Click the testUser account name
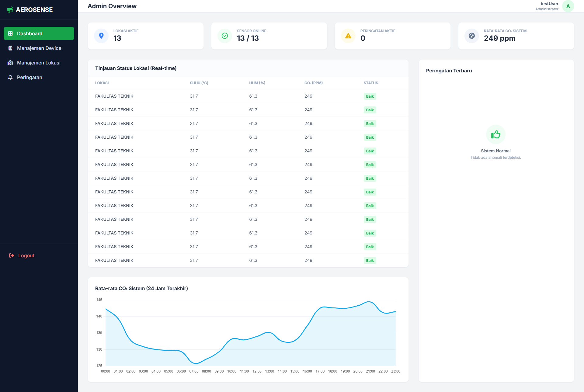The height and width of the screenshot is (392, 584). click(x=549, y=4)
